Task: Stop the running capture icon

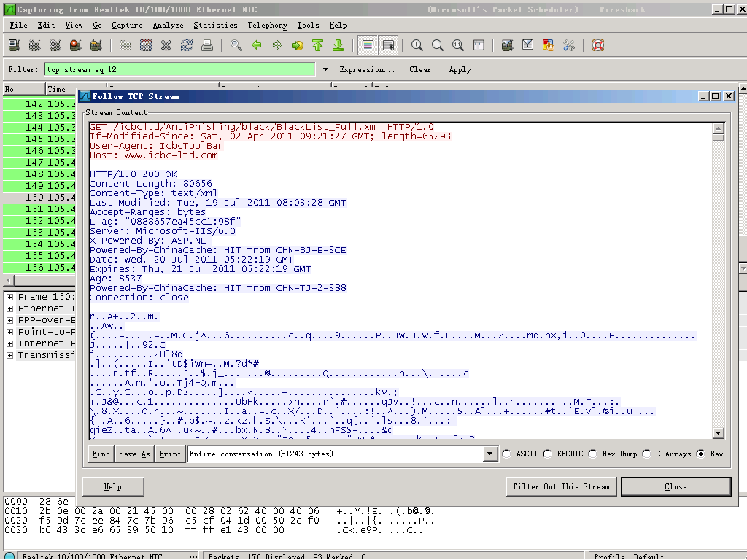Action: click(x=76, y=45)
